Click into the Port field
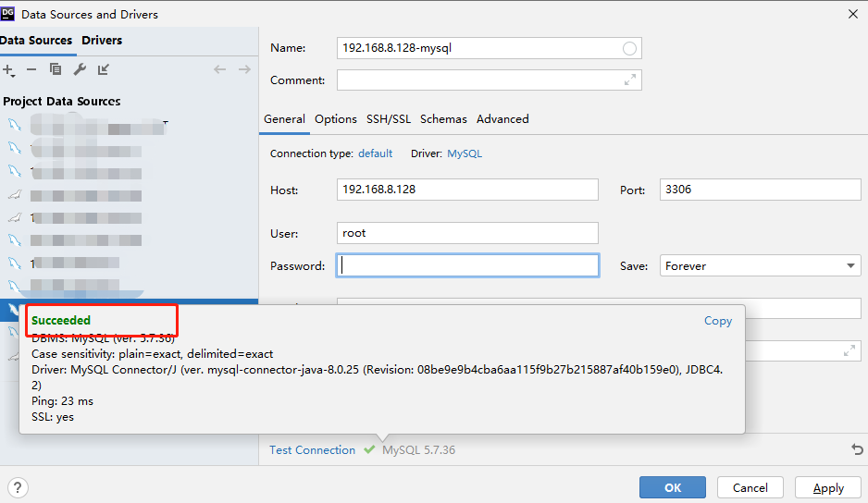Viewport: 868px width, 503px height. (x=760, y=190)
